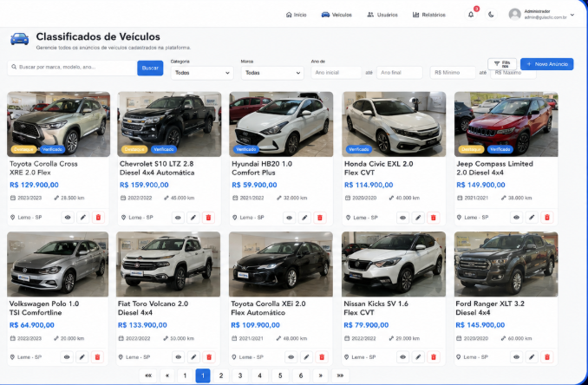Go to page 5
Viewport: 588px width, 385px height.
coord(280,375)
